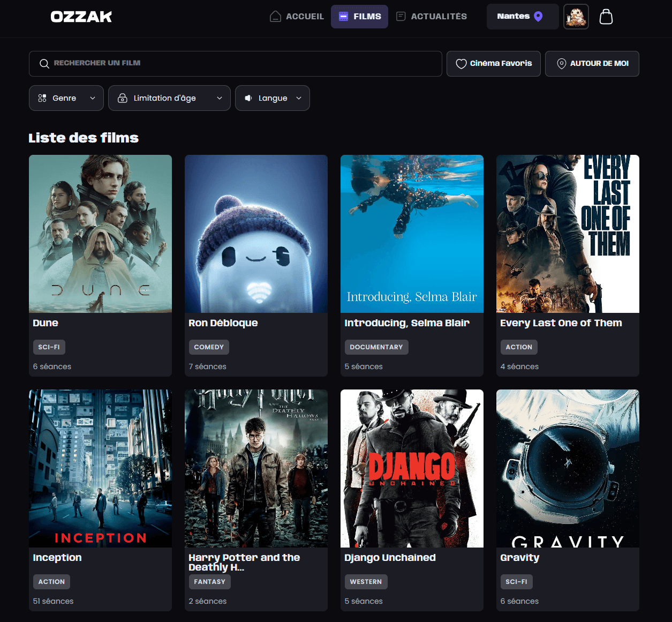Open the user profile avatar
672x622 pixels.
[x=576, y=17]
